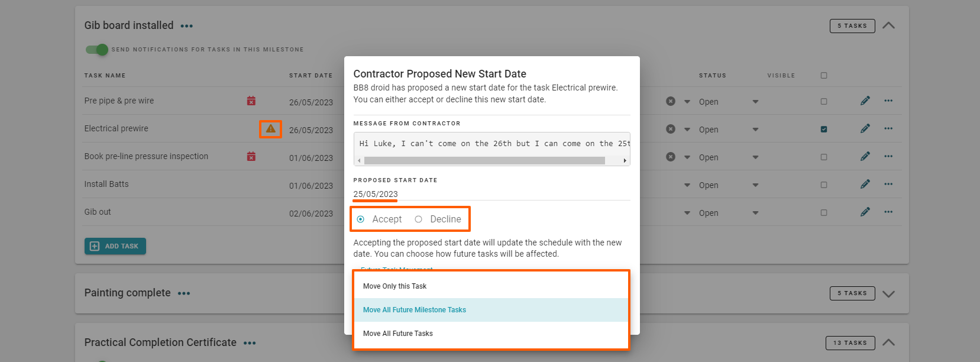The height and width of the screenshot is (362, 980).
Task: Choose Move Only this Task option
Action: click(x=394, y=286)
